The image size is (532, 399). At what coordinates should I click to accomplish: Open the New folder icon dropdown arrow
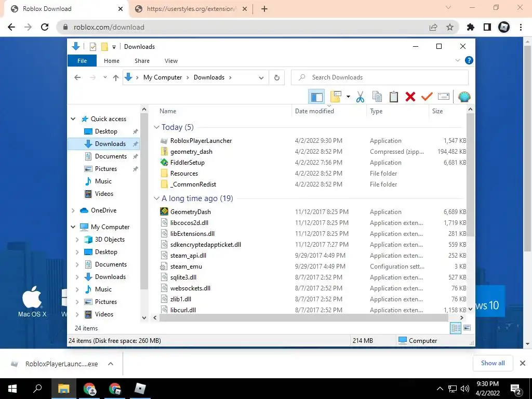(x=348, y=97)
